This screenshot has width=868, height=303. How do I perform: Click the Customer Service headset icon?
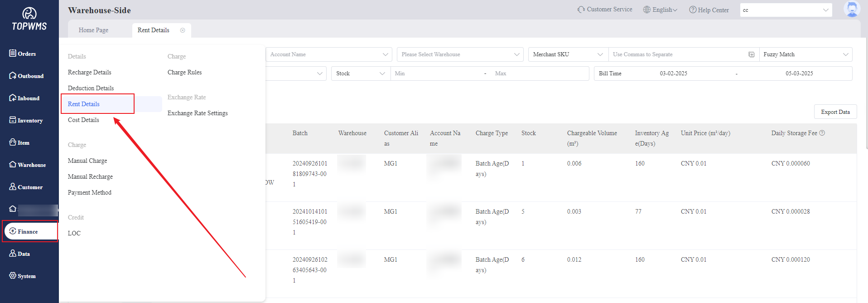point(581,10)
